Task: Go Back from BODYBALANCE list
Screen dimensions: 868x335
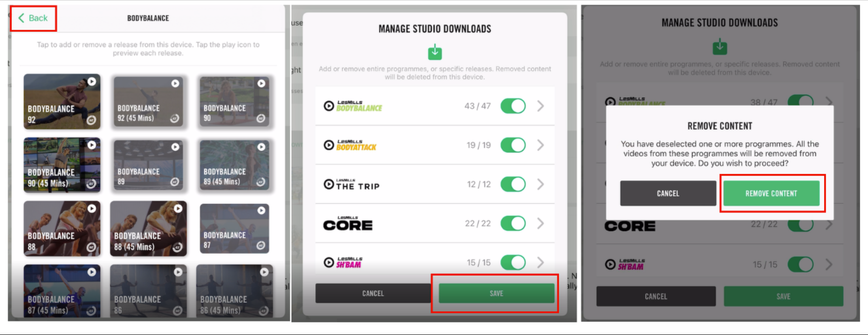Action: coord(33,18)
